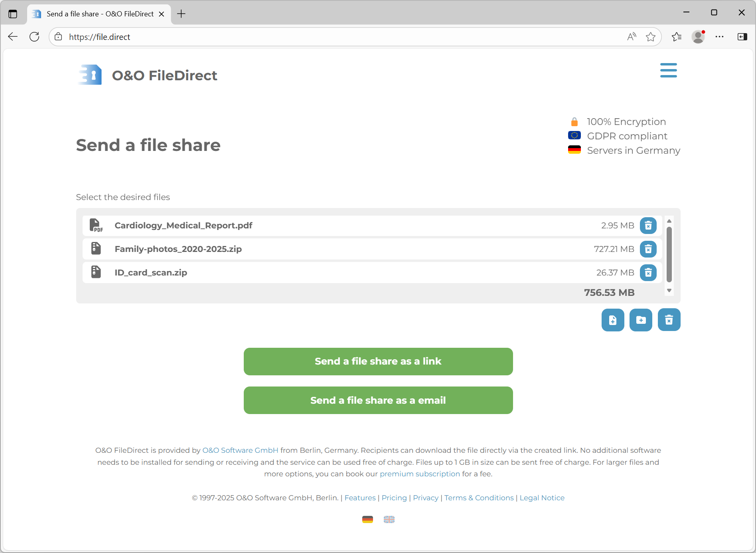Image resolution: width=756 pixels, height=553 pixels.
Task: Open O&O Software GmbH link
Action: [x=240, y=450]
